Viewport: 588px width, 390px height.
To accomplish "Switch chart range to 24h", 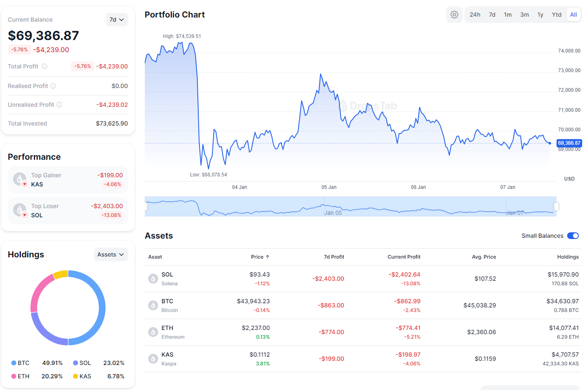I will pos(475,15).
